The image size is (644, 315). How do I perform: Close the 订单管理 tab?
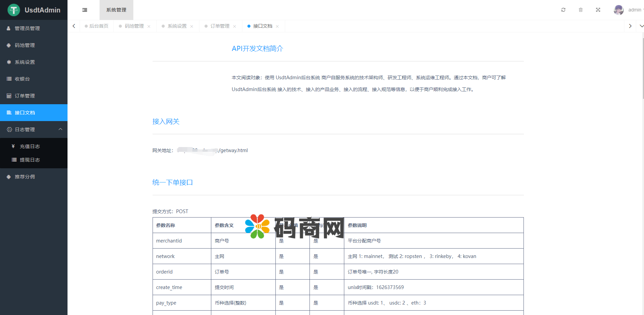click(235, 26)
